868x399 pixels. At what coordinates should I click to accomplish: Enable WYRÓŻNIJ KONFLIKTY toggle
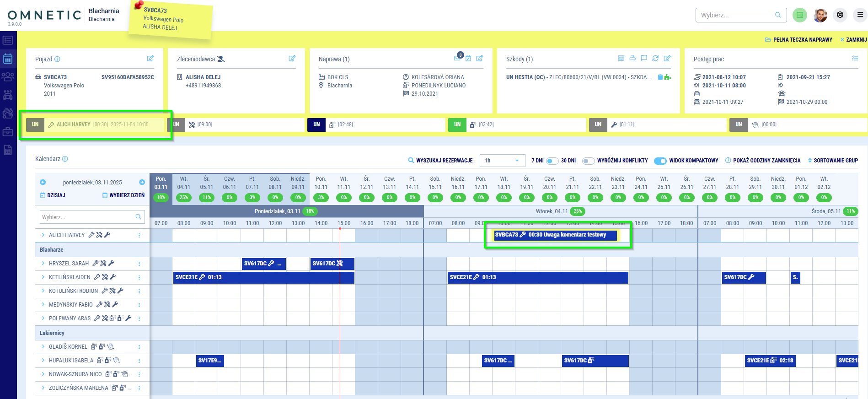pyautogui.click(x=588, y=161)
